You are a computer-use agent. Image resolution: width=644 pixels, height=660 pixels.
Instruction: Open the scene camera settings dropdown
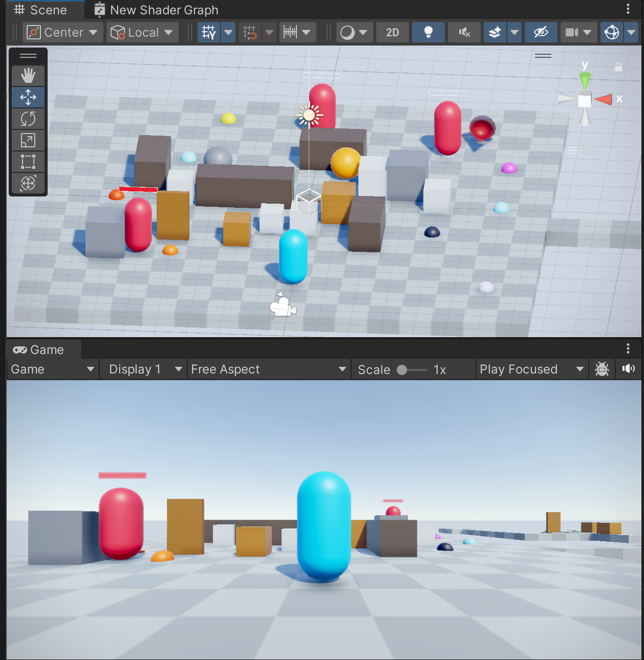coord(578,32)
